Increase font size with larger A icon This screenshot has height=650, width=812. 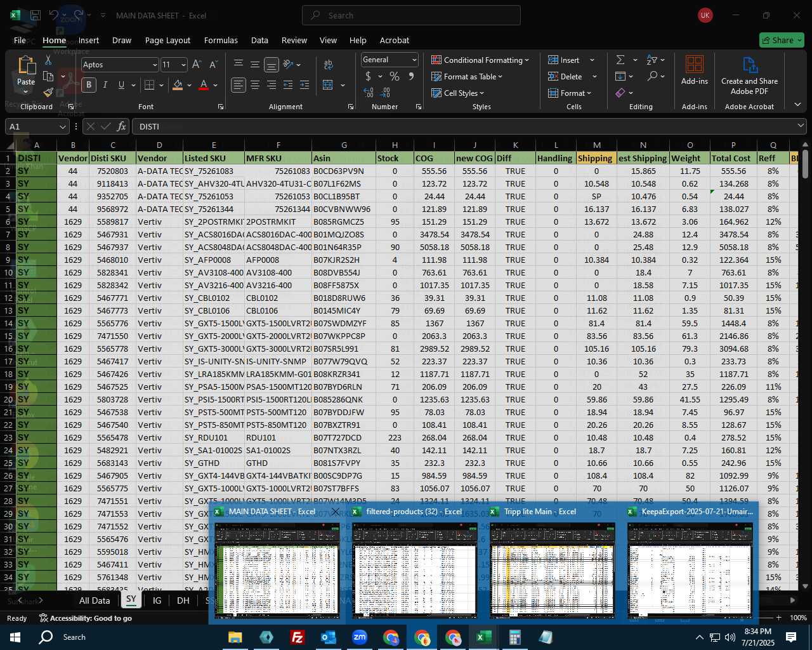[197, 65]
